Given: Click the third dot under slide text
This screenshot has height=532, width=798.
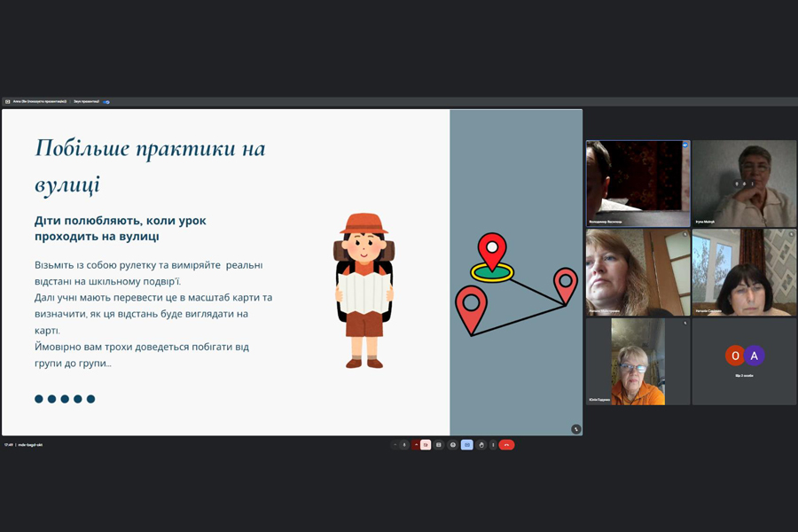Looking at the screenshot, I should tap(65, 399).
